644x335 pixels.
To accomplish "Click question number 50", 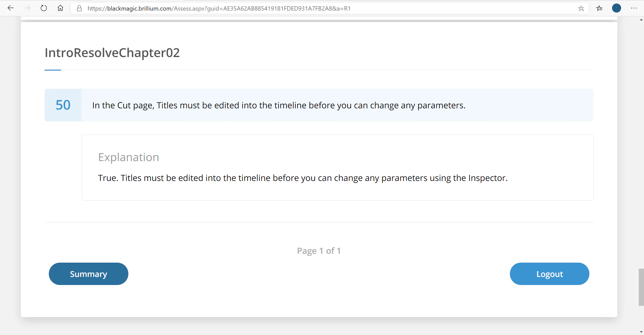I will [63, 105].
